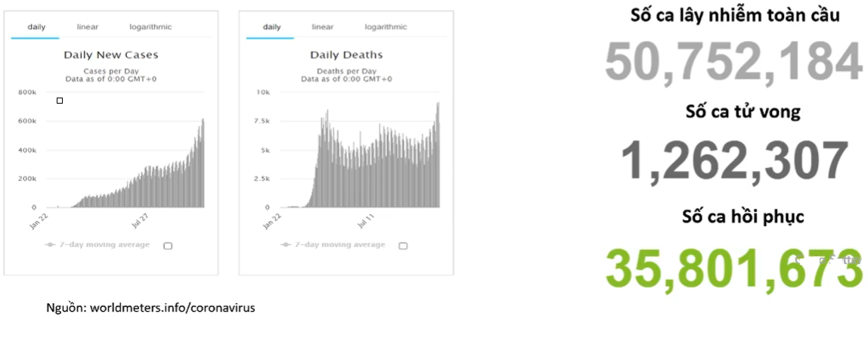Image resolution: width=868 pixels, height=354 pixels.
Task: Tick the 7-day moving average checkbox under New Cases
Action: click(168, 246)
